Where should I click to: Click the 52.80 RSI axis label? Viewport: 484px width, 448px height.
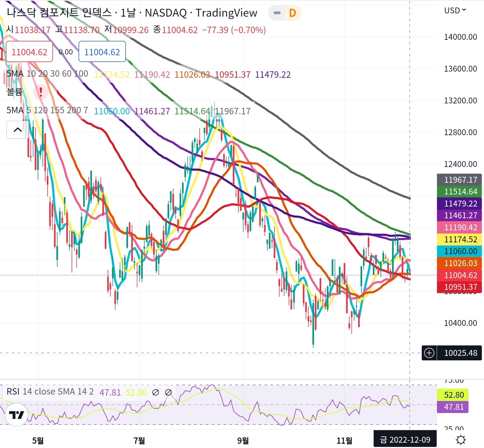[x=453, y=395]
